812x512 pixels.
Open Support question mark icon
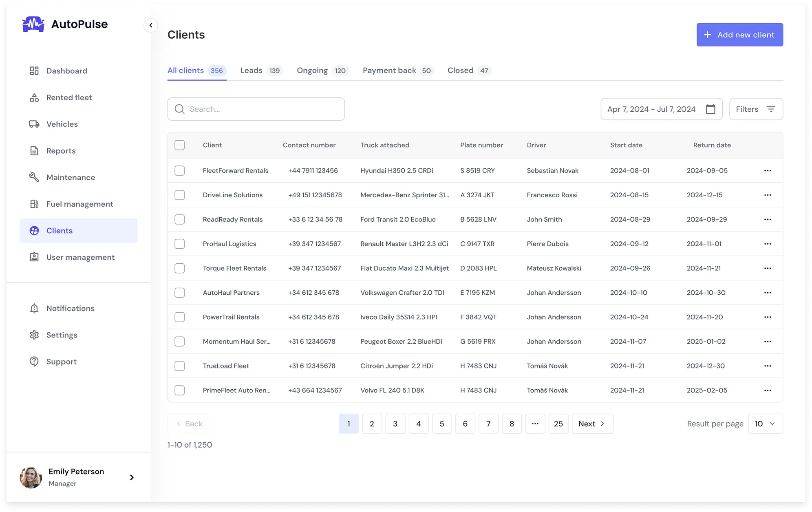(x=34, y=362)
